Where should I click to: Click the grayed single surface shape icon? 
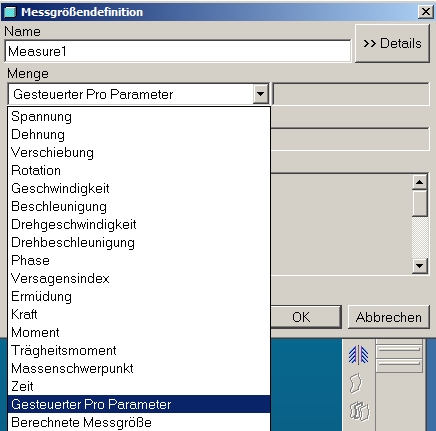pos(356,383)
